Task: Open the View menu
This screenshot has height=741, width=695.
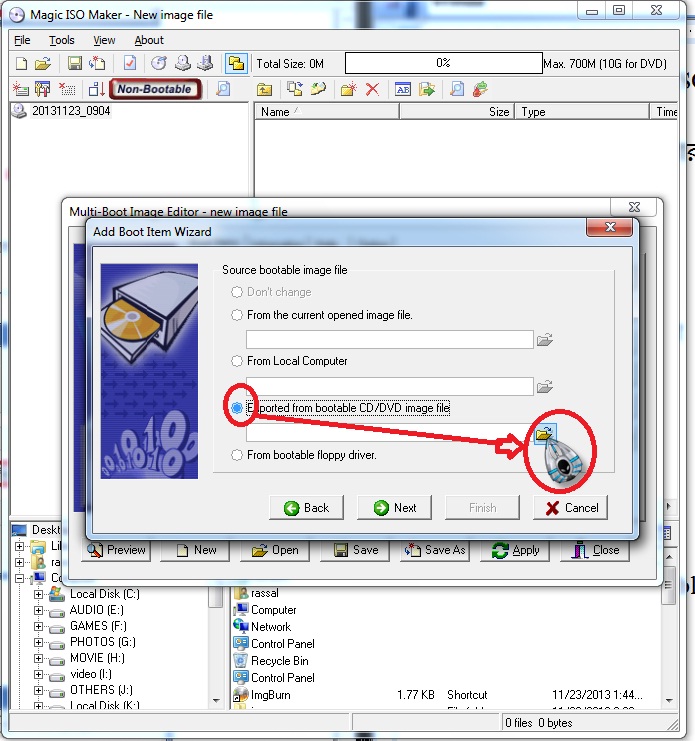Action: tap(104, 40)
